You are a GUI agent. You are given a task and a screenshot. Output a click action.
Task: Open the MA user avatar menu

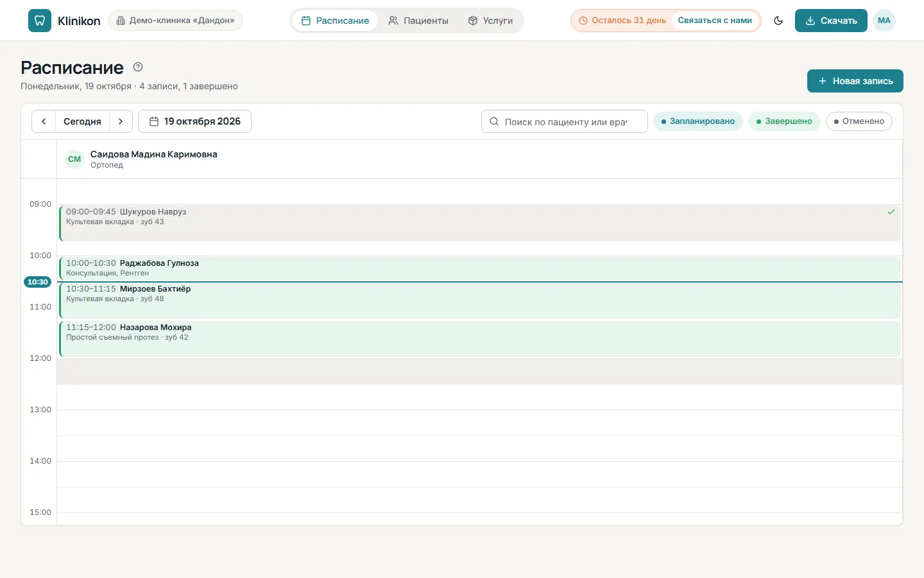coord(884,21)
